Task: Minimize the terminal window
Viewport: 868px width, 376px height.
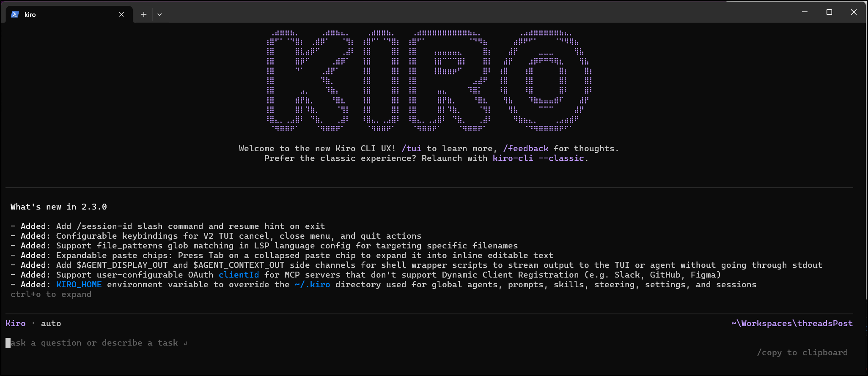Action: 805,12
